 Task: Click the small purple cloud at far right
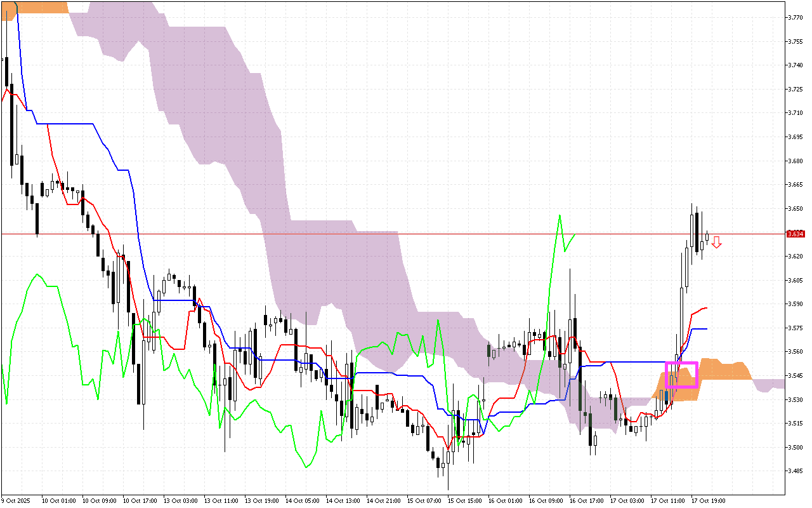coord(771,384)
